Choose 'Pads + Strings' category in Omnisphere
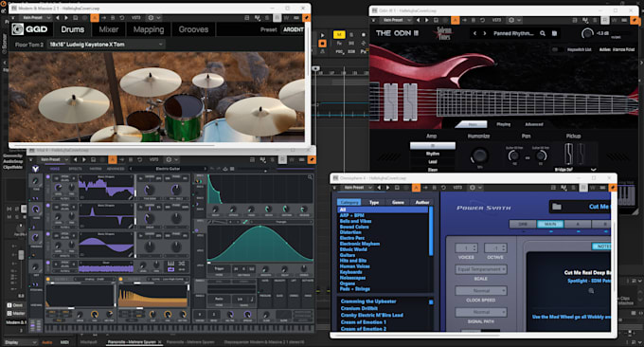Screen dimensions: 644x347 click(x=354, y=289)
